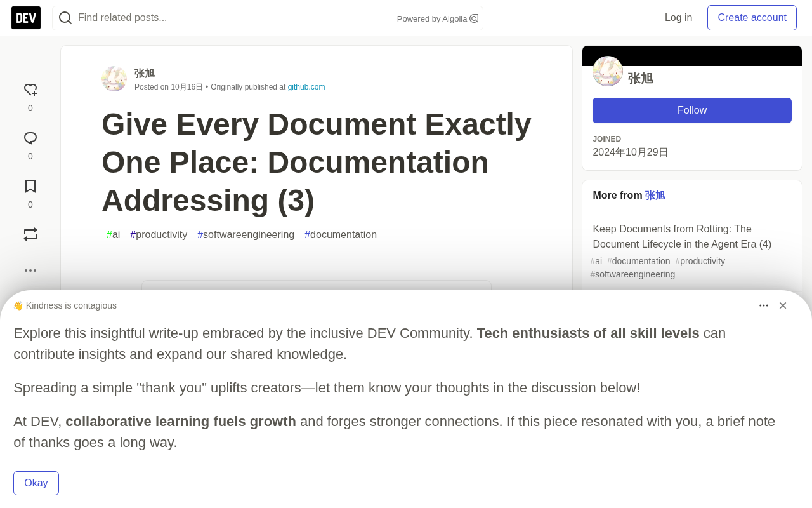
Task: Click the comment count below the speech bubble
Action: coord(30,156)
